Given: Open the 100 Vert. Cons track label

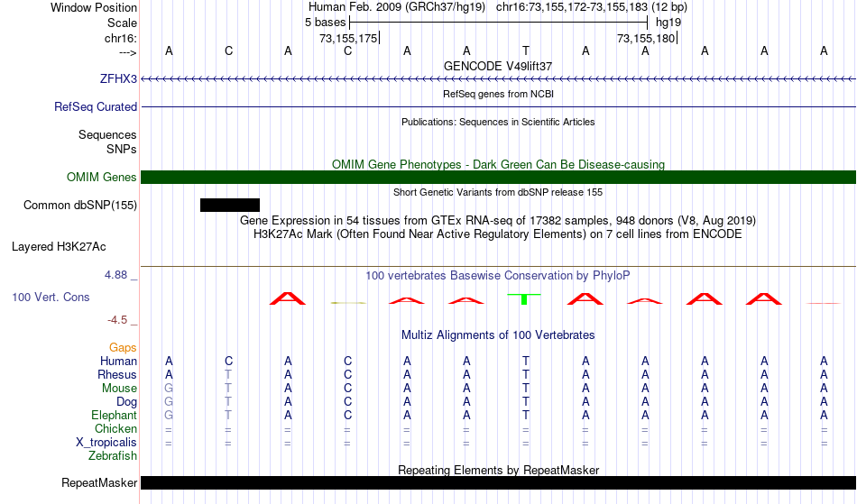Looking at the screenshot, I should (51, 297).
